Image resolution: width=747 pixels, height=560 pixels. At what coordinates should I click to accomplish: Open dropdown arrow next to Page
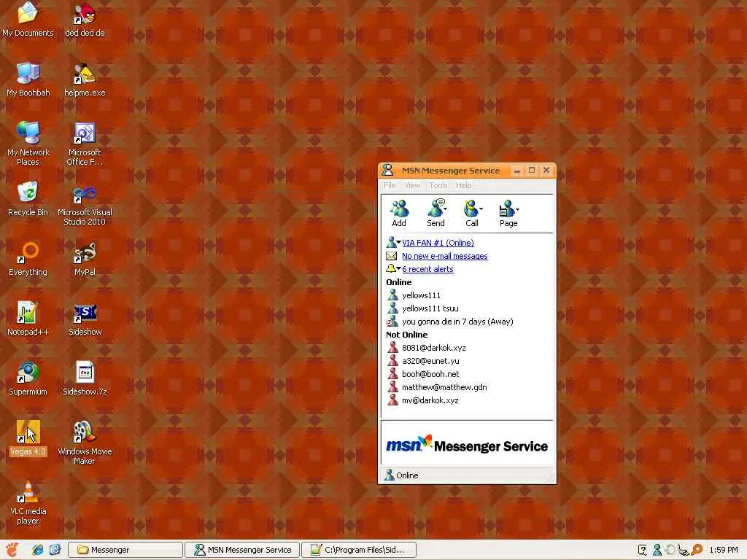click(518, 209)
